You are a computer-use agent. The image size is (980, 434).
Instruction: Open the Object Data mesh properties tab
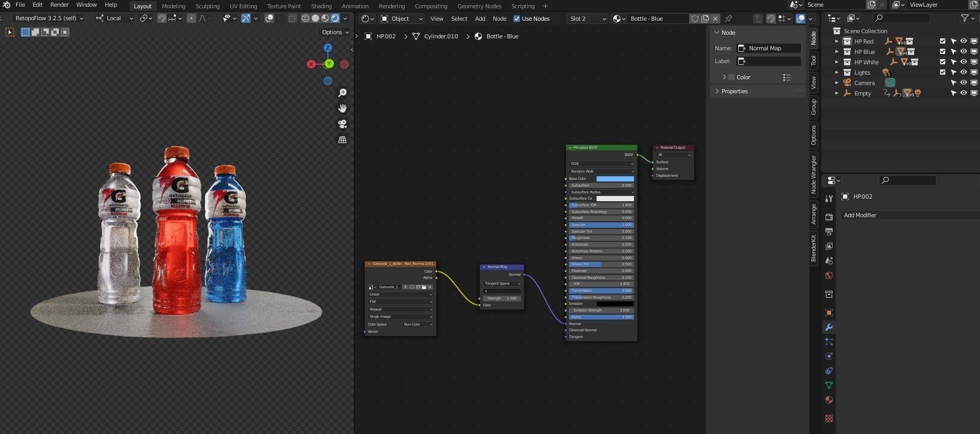[829, 385]
